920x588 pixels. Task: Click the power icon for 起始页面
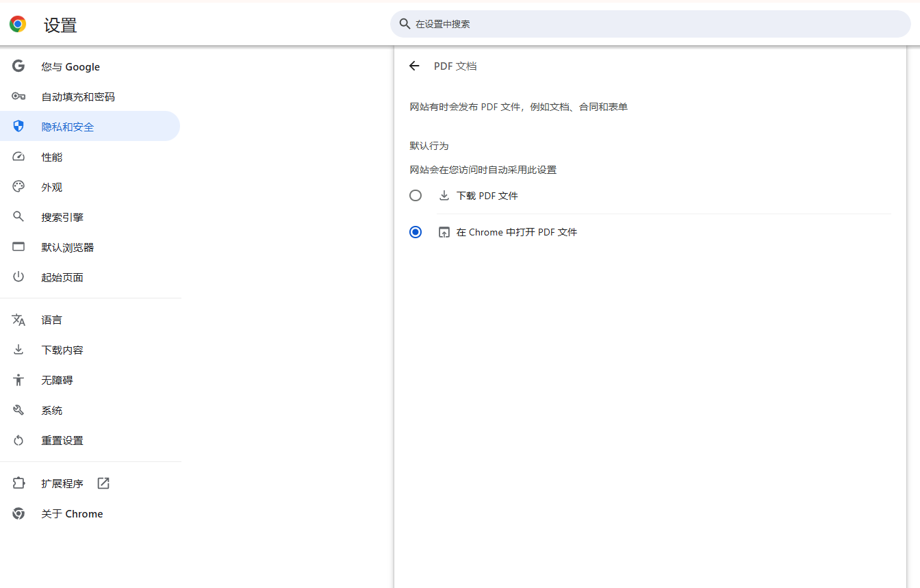(x=18, y=277)
